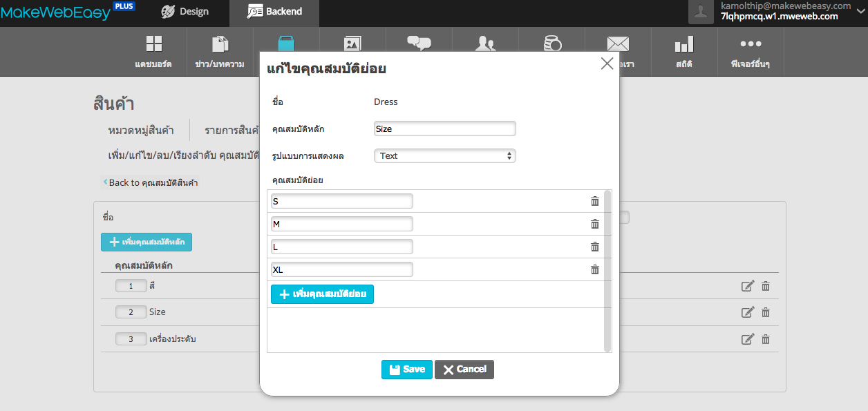The image size is (868, 411).
Task: Click the trash icon beside M
Action: [x=594, y=224]
